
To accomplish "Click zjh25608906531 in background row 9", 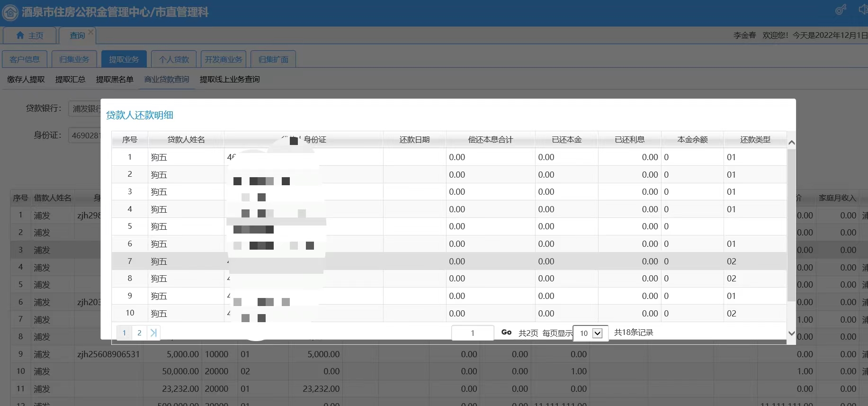I will coord(108,354).
